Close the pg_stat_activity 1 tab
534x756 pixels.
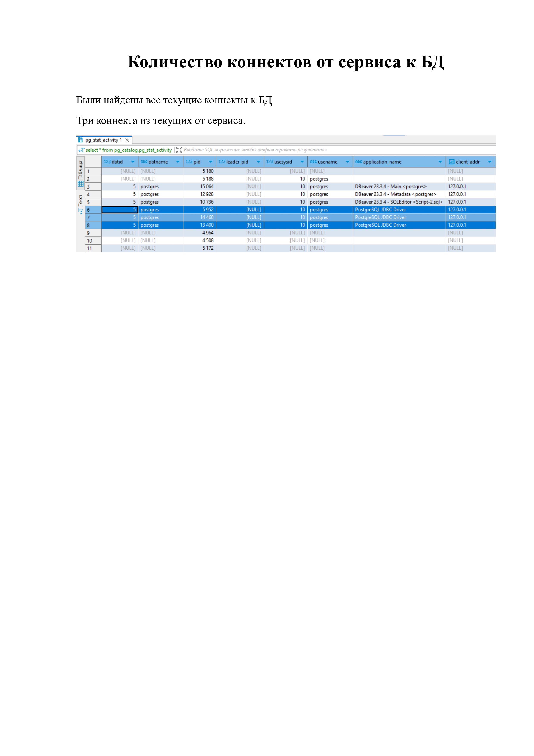[127, 140]
